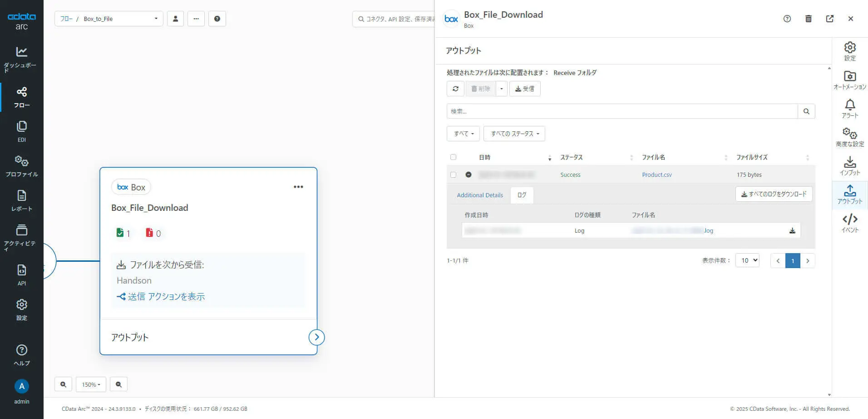
Task: Open the Profile section in sidebar
Action: coord(21,166)
